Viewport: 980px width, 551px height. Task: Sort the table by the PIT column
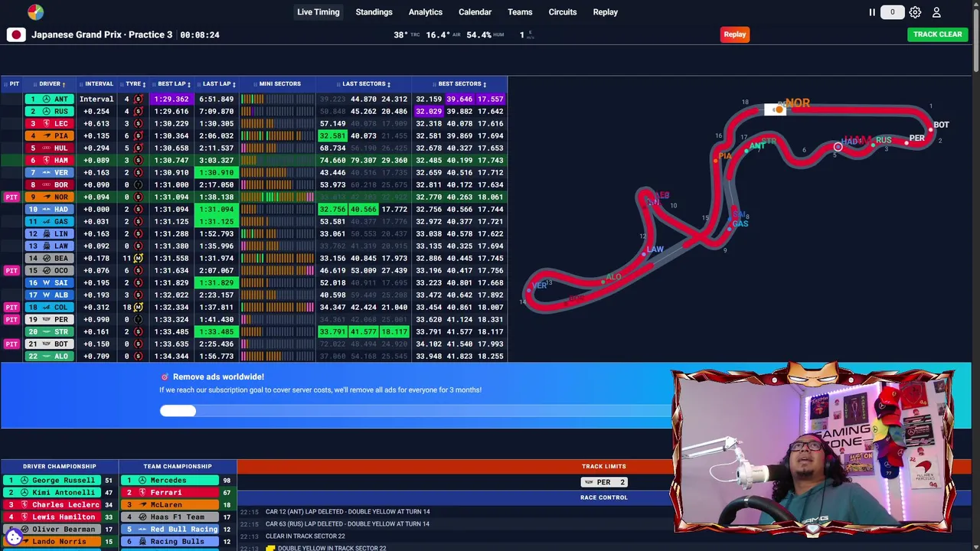pyautogui.click(x=11, y=83)
